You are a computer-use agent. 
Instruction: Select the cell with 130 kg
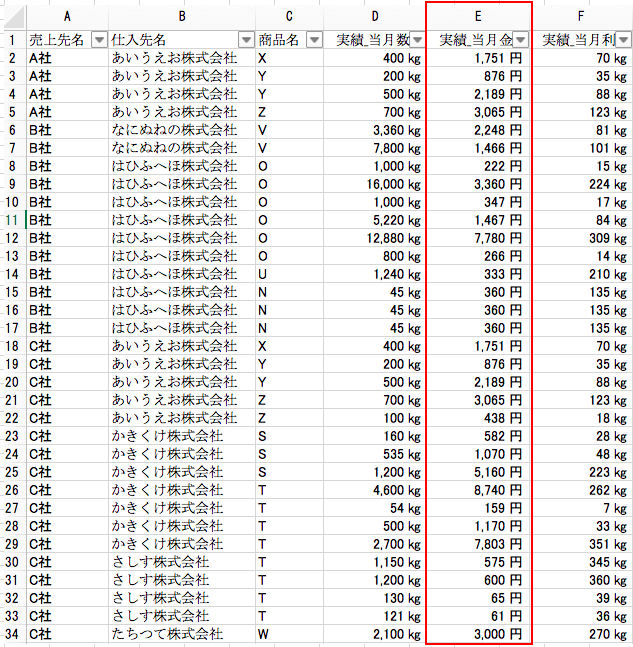click(375, 598)
